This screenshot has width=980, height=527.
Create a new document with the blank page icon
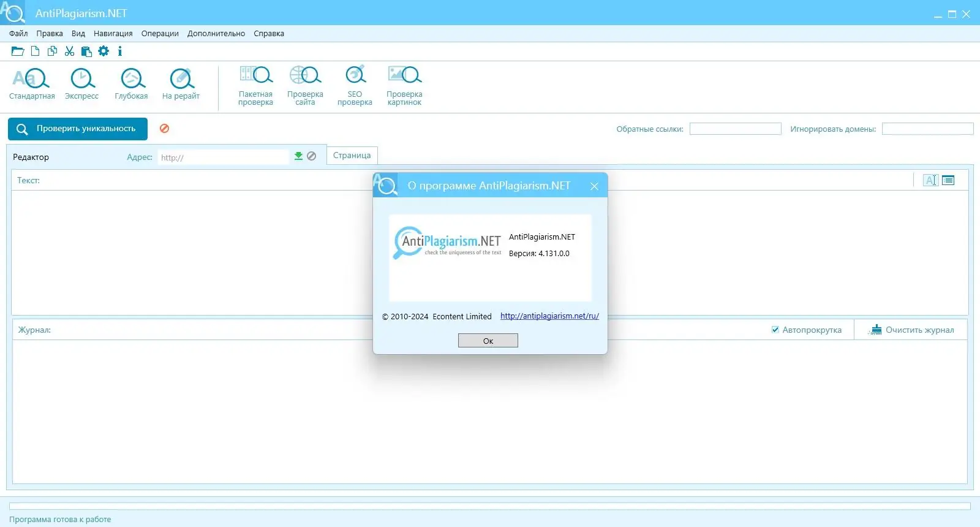36,51
